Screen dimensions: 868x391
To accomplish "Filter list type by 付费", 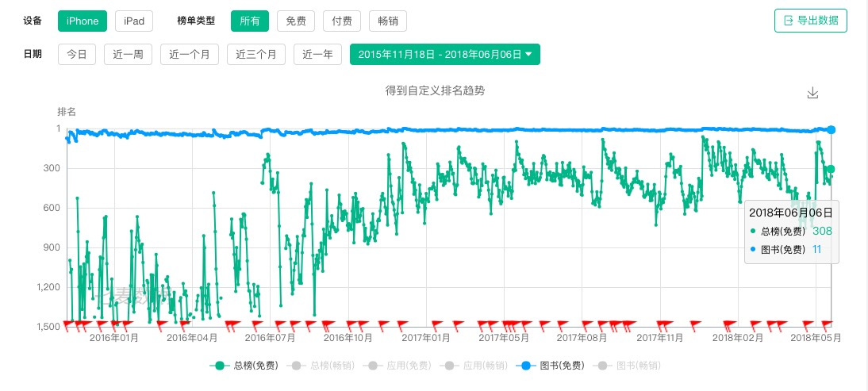I will 341,21.
